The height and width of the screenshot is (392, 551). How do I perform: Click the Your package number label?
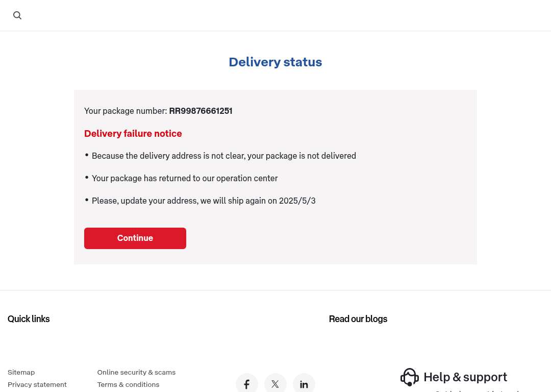click(126, 111)
